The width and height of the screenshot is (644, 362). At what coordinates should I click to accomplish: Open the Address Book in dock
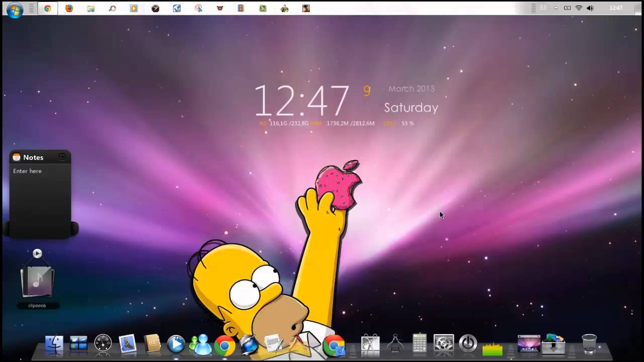click(x=151, y=344)
